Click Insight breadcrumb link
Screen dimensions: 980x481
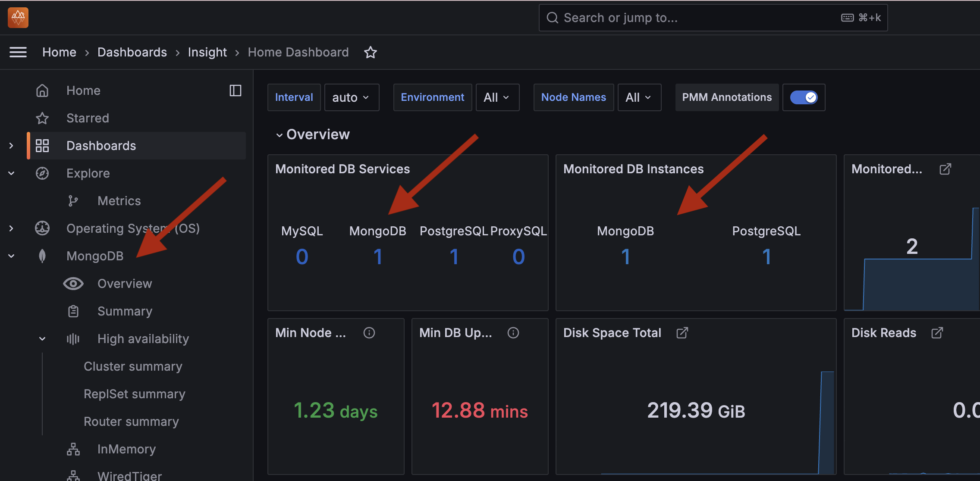tap(207, 52)
